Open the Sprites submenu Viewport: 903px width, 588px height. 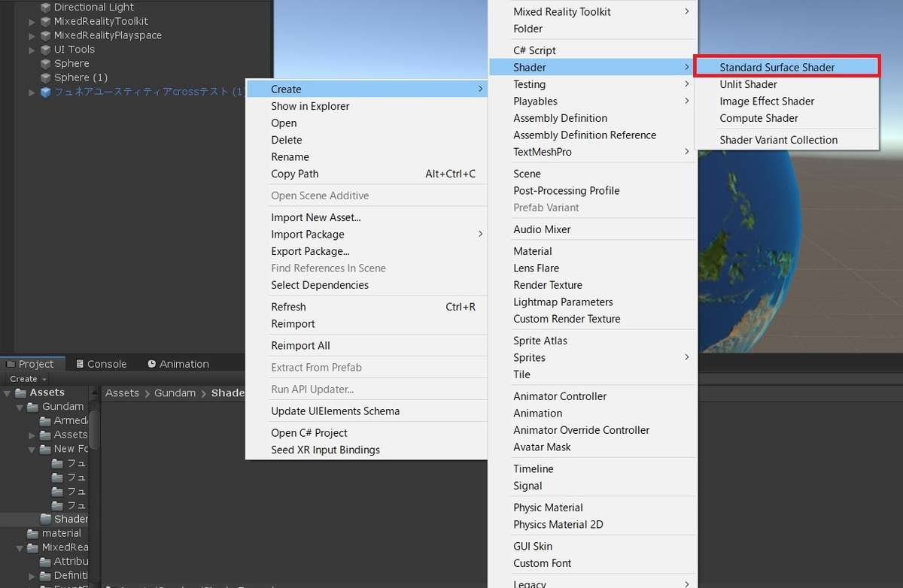(593, 357)
